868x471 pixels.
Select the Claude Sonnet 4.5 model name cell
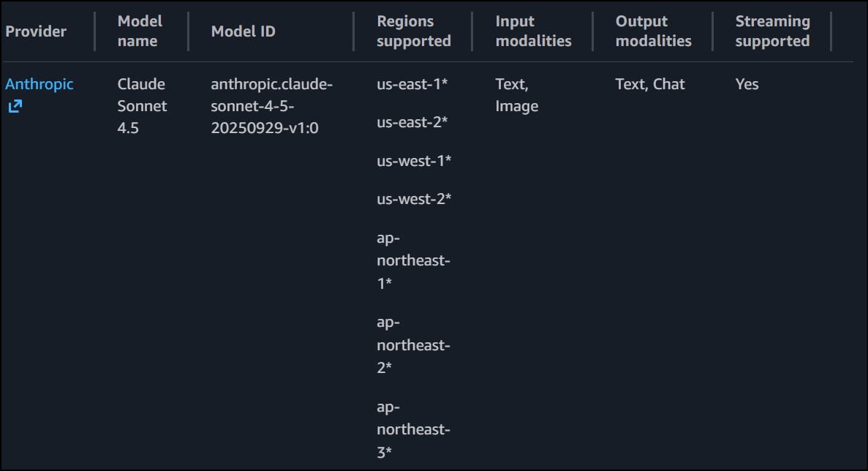tap(142, 106)
